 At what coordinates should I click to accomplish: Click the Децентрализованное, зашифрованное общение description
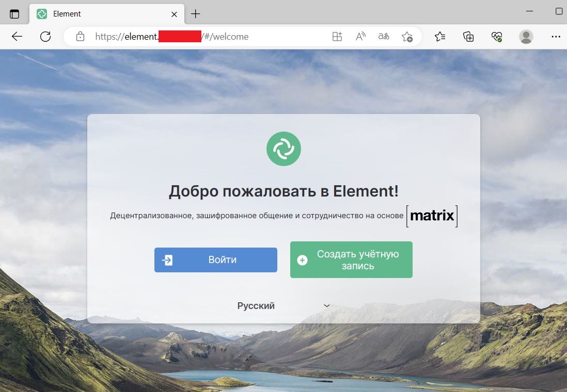(256, 216)
